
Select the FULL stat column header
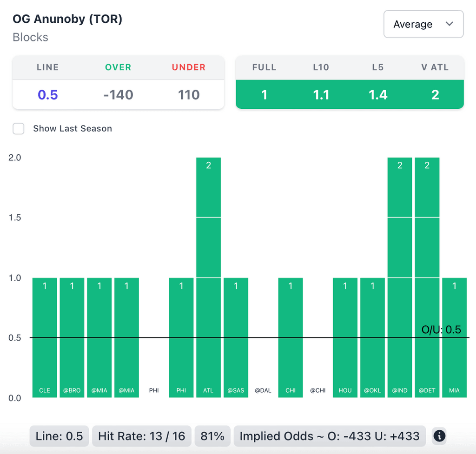tap(264, 67)
